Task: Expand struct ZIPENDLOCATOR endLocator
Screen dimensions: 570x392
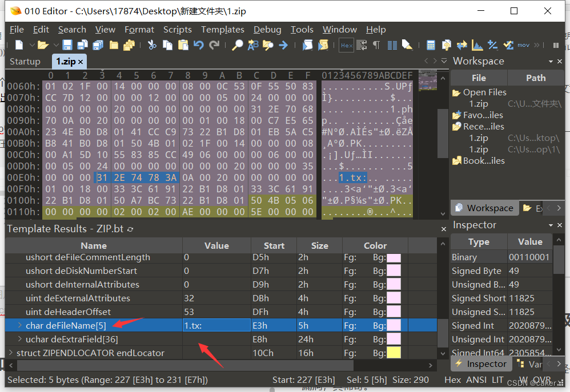Action: [x=10, y=353]
